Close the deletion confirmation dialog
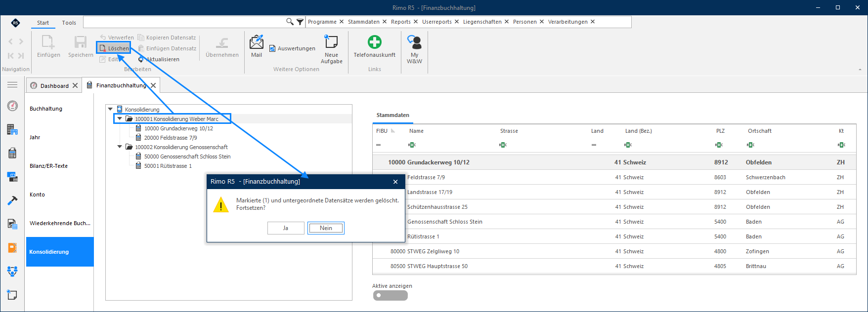868x312 pixels. pyautogui.click(x=395, y=182)
